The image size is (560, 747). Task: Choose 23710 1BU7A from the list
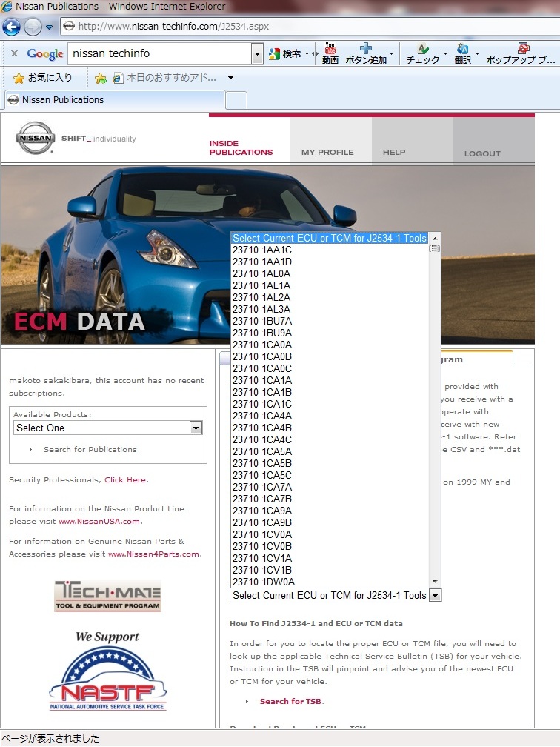pyautogui.click(x=330, y=321)
